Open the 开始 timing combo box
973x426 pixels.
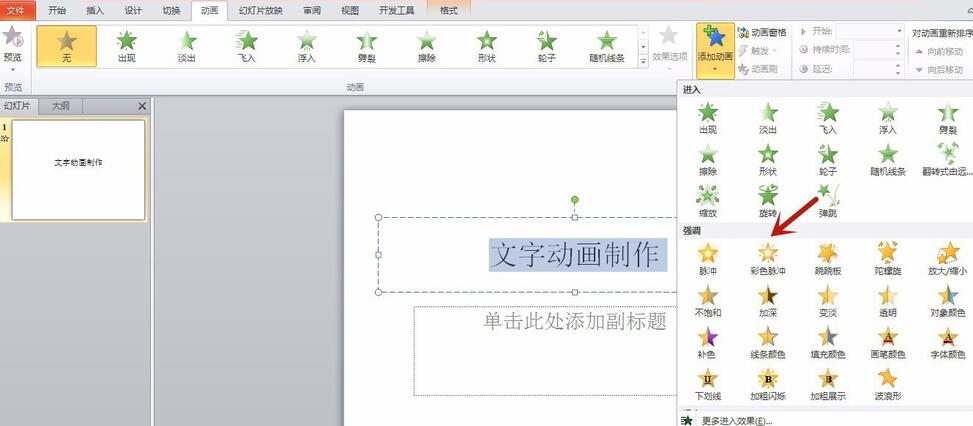click(x=869, y=31)
